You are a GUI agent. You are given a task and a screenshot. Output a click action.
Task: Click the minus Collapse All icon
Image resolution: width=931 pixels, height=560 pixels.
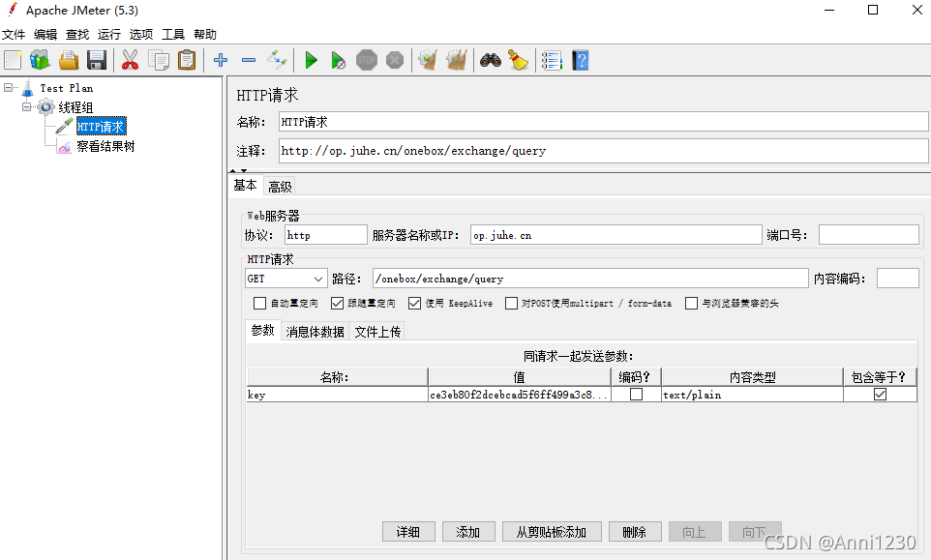coord(249,61)
